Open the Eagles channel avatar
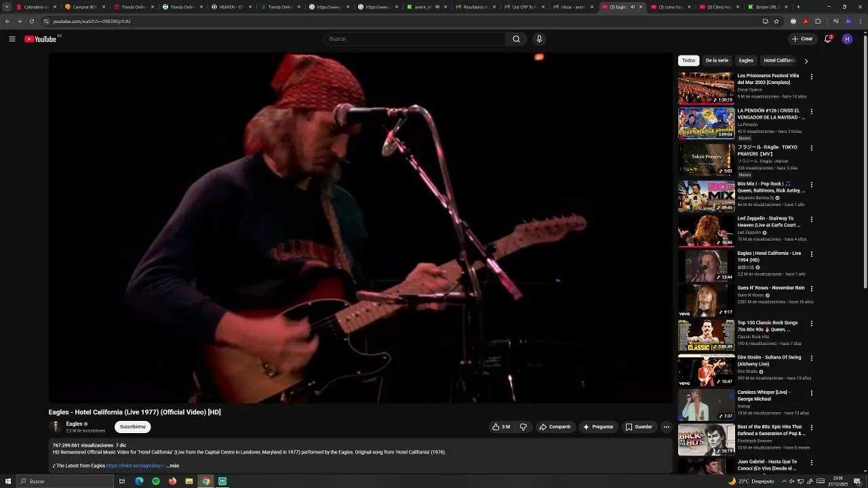The height and width of the screenshot is (488, 868). point(56,426)
